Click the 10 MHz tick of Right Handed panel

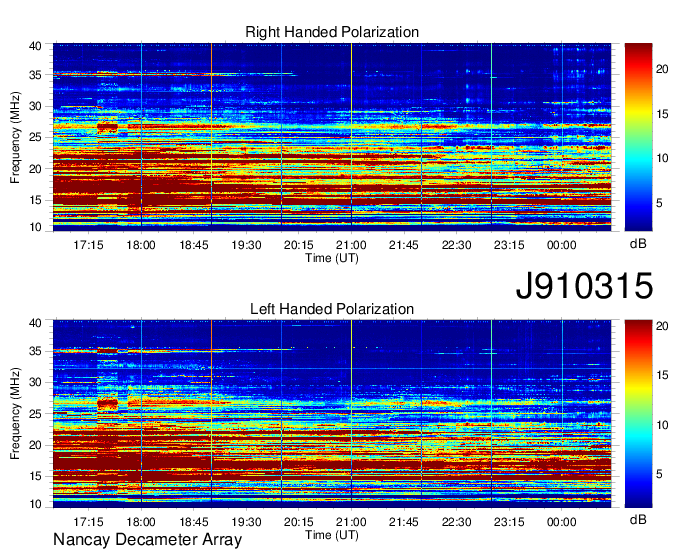35,227
